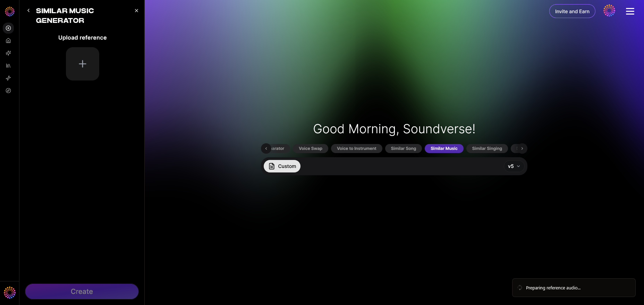Click the 'Preparing reference audio...' notification
This screenshot has height=305, width=644.
tap(574, 288)
